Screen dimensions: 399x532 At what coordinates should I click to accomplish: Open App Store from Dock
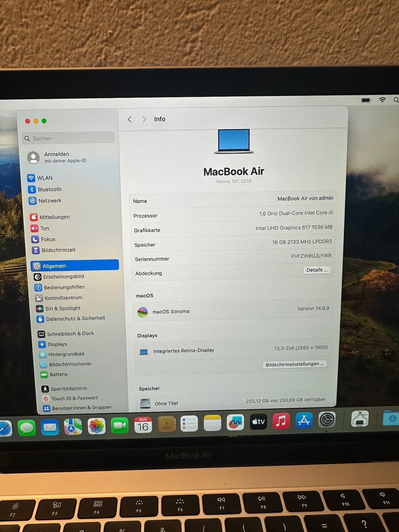304,420
